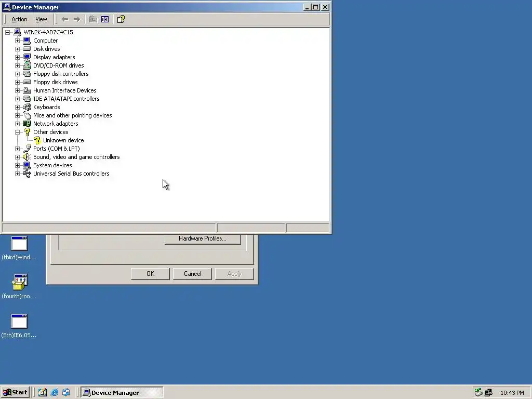Open the (fourth)roo... desktop installer icon
The image size is (532, 399).
[19, 282]
